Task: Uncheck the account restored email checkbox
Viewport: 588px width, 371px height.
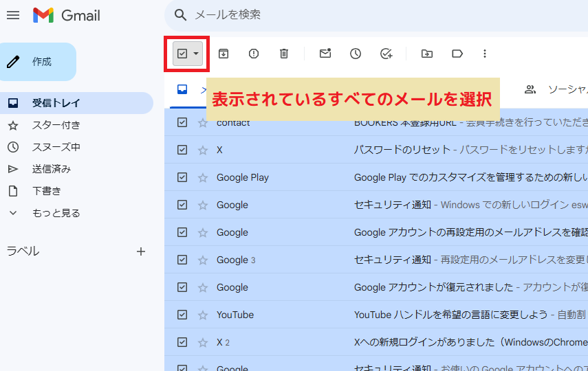Action: (182, 287)
